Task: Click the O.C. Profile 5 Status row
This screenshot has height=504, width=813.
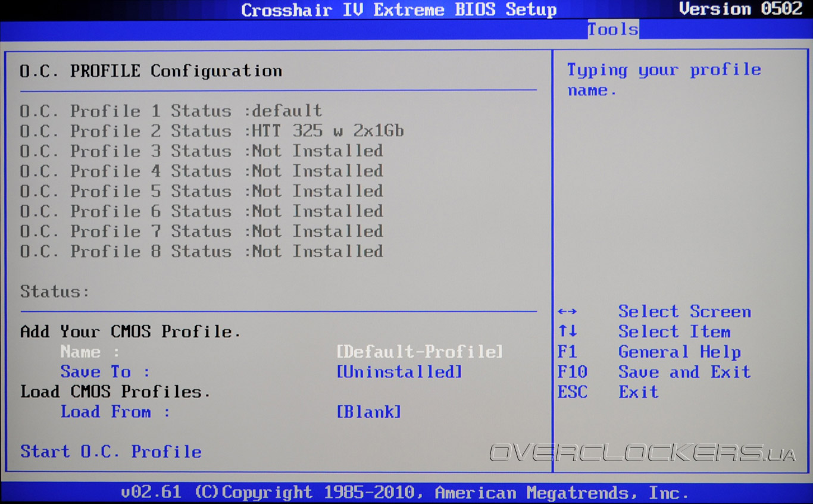Action: tap(201, 191)
